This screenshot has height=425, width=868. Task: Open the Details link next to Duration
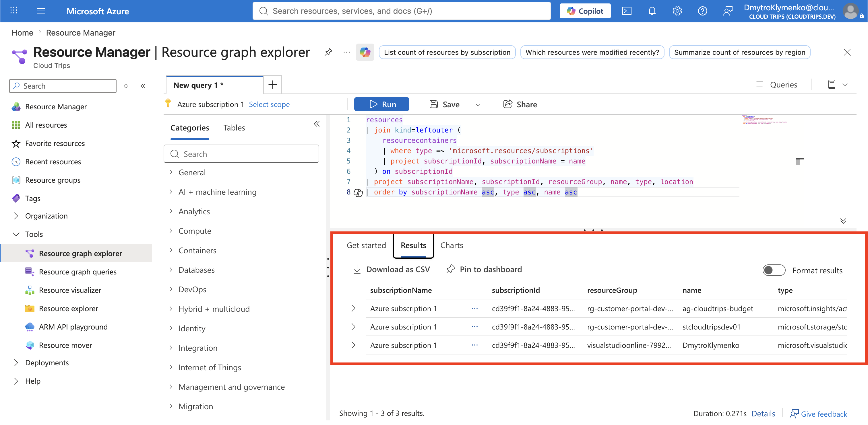click(763, 413)
